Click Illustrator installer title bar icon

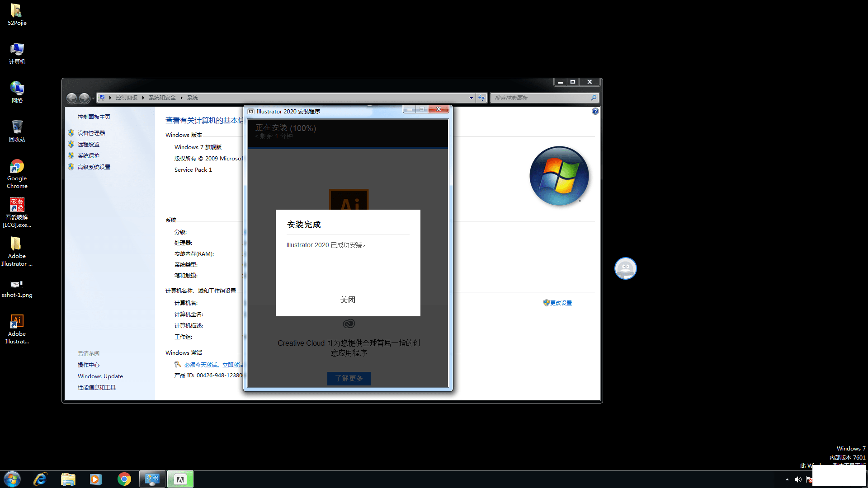[x=251, y=112]
